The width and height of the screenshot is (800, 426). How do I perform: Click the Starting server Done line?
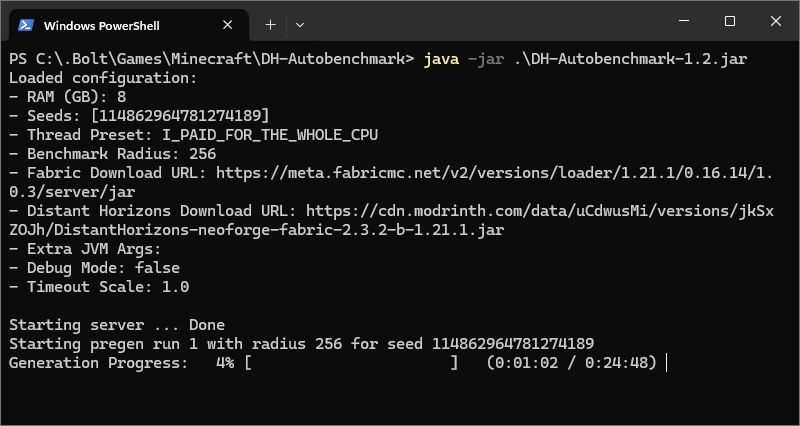coord(116,325)
